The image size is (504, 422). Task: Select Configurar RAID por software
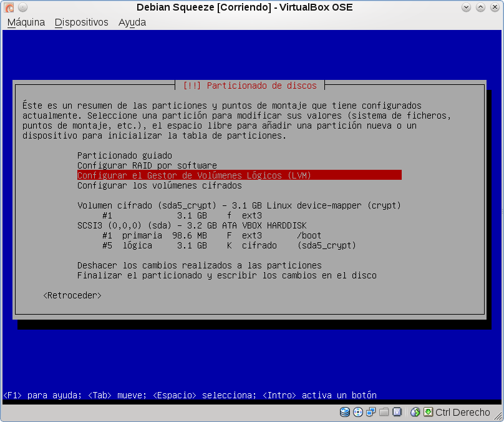tap(147, 165)
